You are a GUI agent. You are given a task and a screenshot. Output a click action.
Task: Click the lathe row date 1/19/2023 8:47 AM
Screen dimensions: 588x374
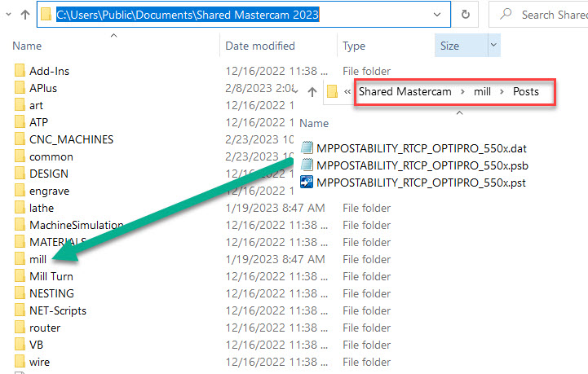(275, 208)
